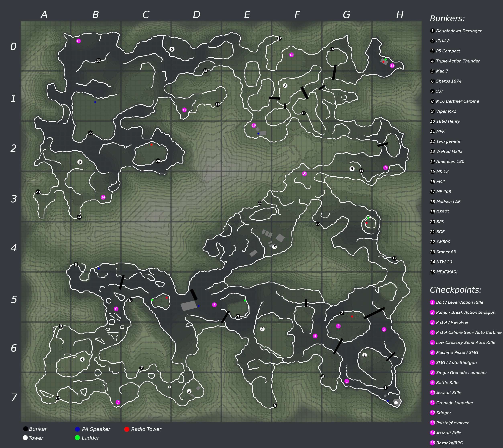Click the Doubledown Derringer bunker list entry

click(458, 31)
